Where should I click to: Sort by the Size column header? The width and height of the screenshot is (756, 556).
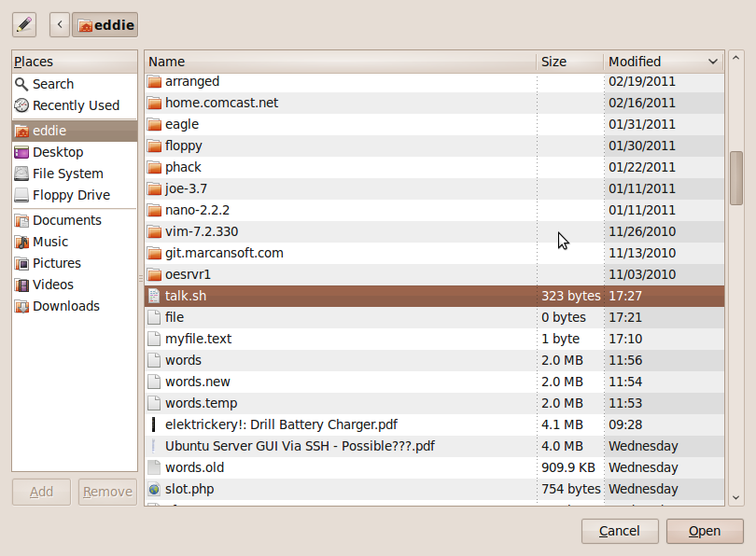570,62
